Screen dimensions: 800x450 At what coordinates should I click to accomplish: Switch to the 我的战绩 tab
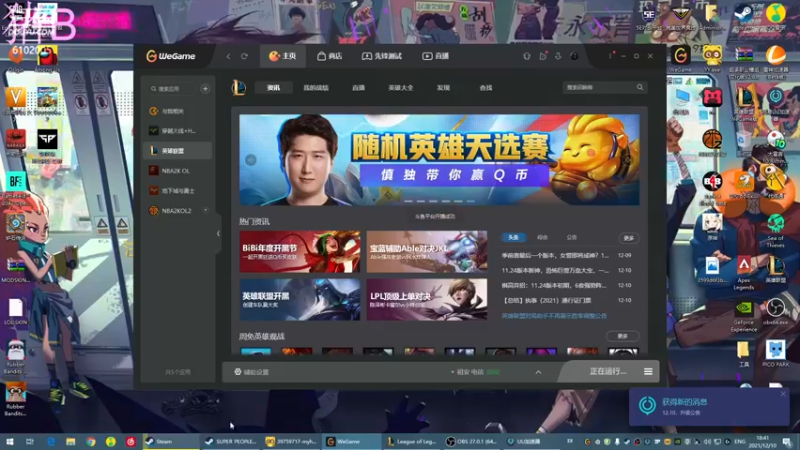click(x=316, y=88)
